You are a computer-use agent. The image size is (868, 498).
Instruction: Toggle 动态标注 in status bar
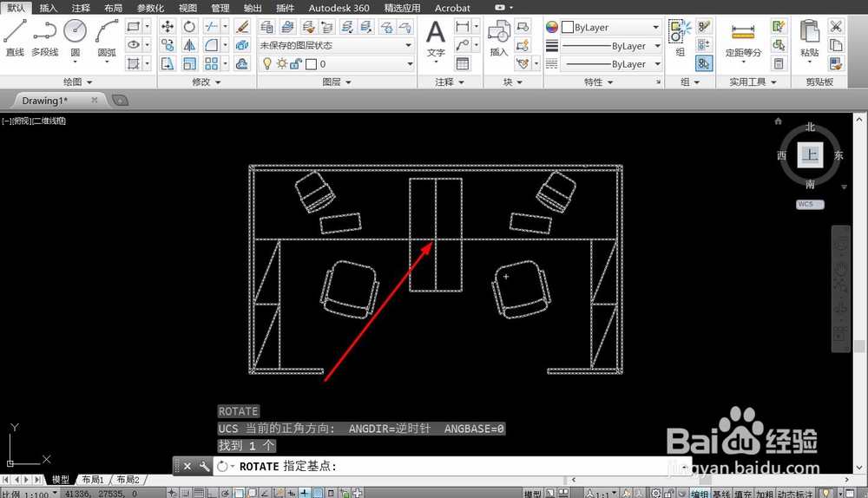point(795,494)
